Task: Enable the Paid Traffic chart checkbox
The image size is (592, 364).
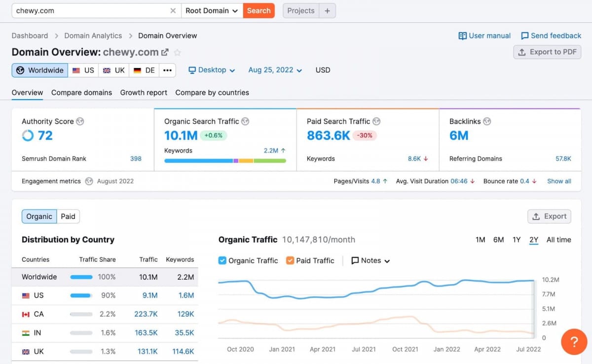Action: (290, 260)
